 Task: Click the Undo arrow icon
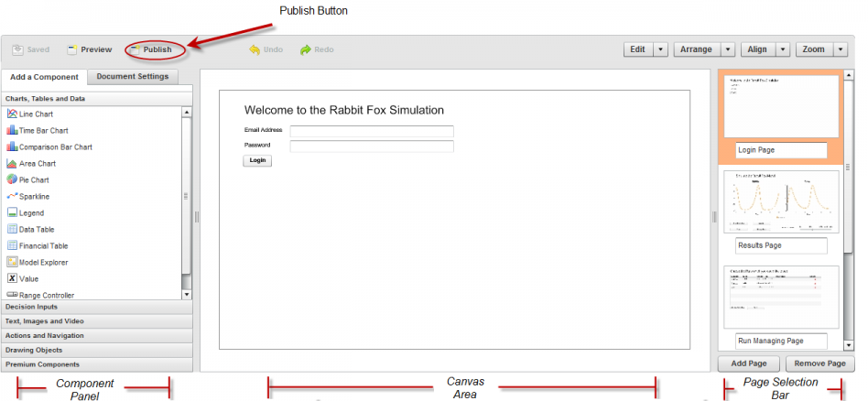(255, 49)
